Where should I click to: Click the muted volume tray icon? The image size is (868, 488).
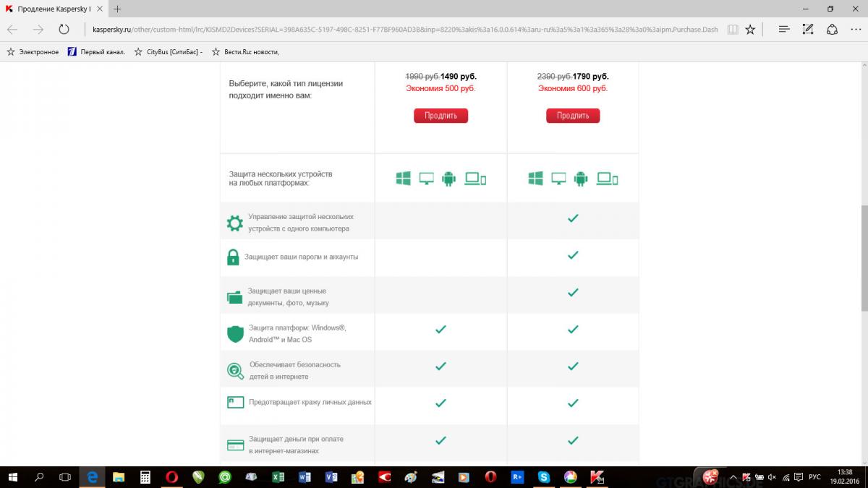click(x=773, y=477)
